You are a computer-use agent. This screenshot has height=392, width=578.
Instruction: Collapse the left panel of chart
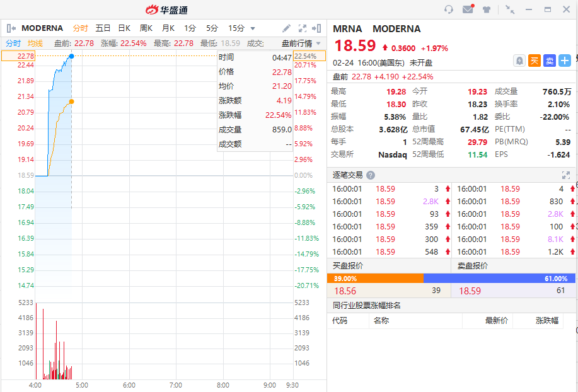pyautogui.click(x=11, y=28)
